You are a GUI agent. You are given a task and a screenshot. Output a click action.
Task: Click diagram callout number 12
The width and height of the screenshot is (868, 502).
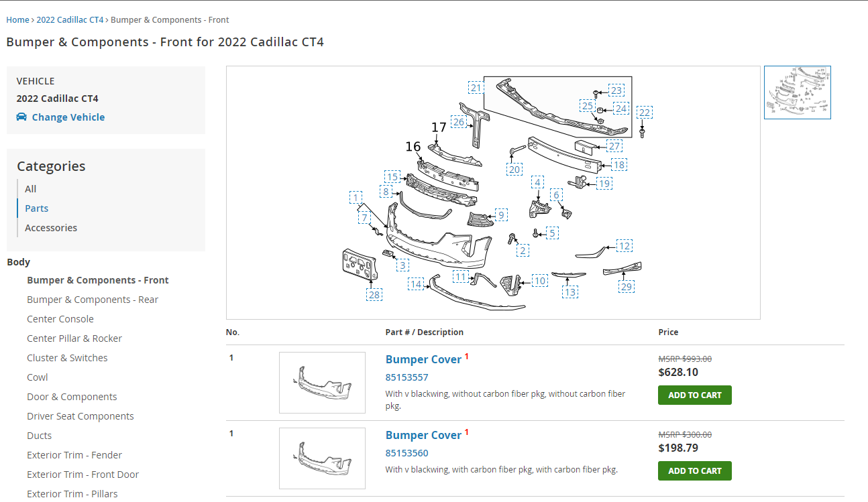625,246
